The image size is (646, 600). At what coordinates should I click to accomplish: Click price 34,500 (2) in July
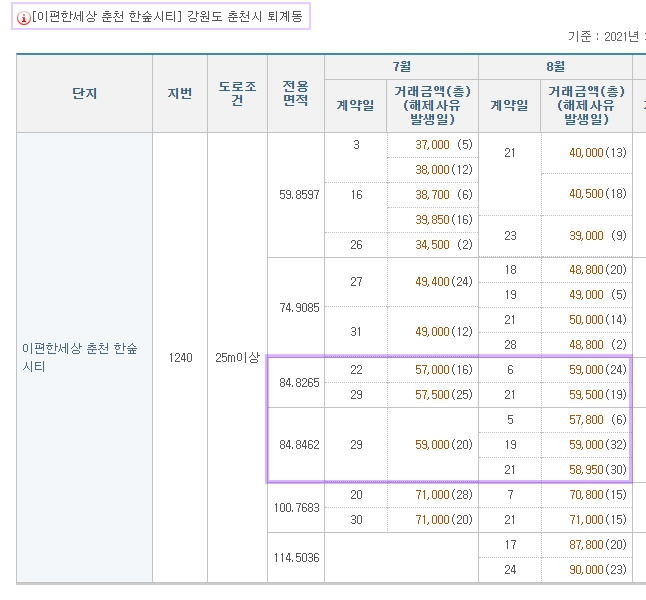pos(444,245)
